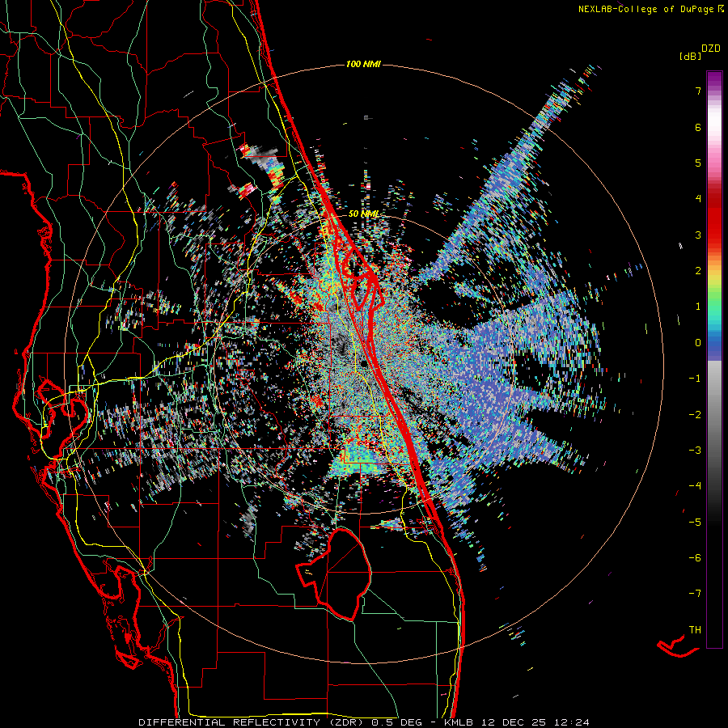Viewport: 728px width, 728px height.
Task: Click the scale value 3
Action: pyautogui.click(x=698, y=235)
